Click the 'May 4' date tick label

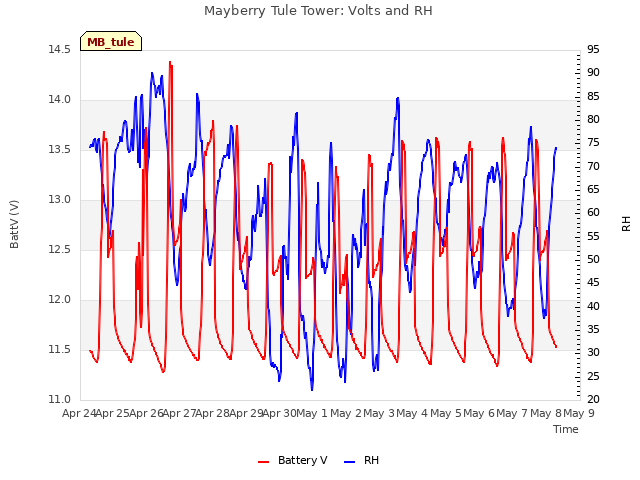[x=412, y=414]
